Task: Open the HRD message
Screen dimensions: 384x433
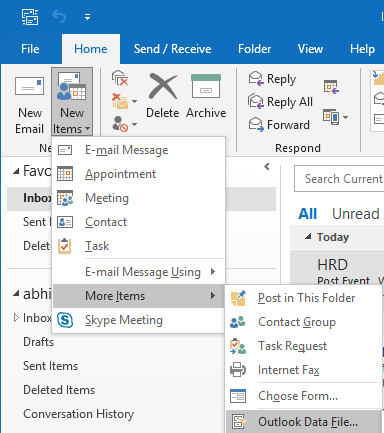Action: tap(337, 266)
